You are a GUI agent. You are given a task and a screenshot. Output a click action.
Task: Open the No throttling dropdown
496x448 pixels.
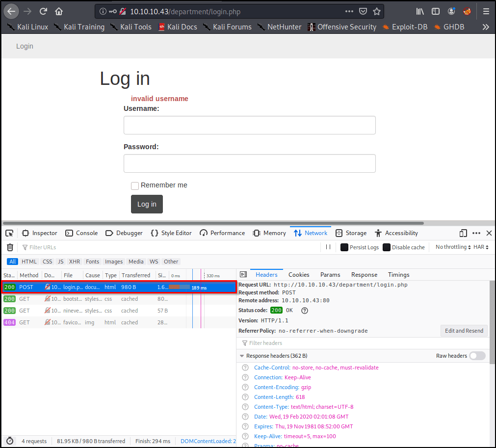[x=453, y=247]
